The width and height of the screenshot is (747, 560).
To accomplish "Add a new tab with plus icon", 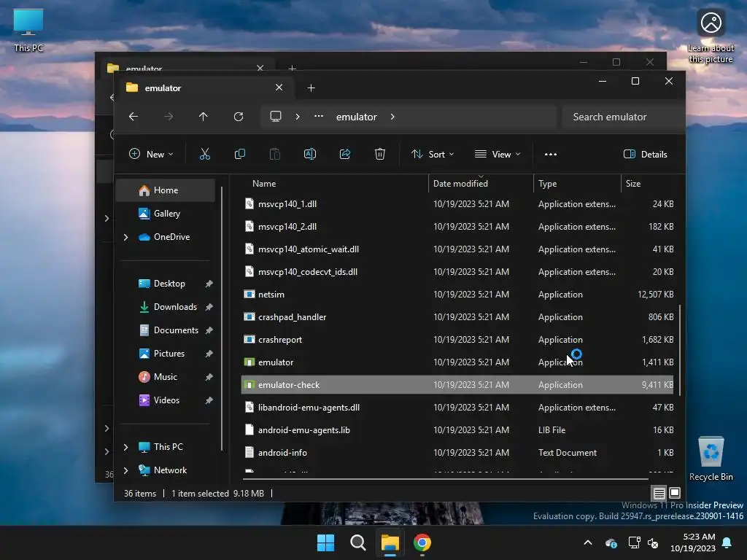I will click(311, 88).
